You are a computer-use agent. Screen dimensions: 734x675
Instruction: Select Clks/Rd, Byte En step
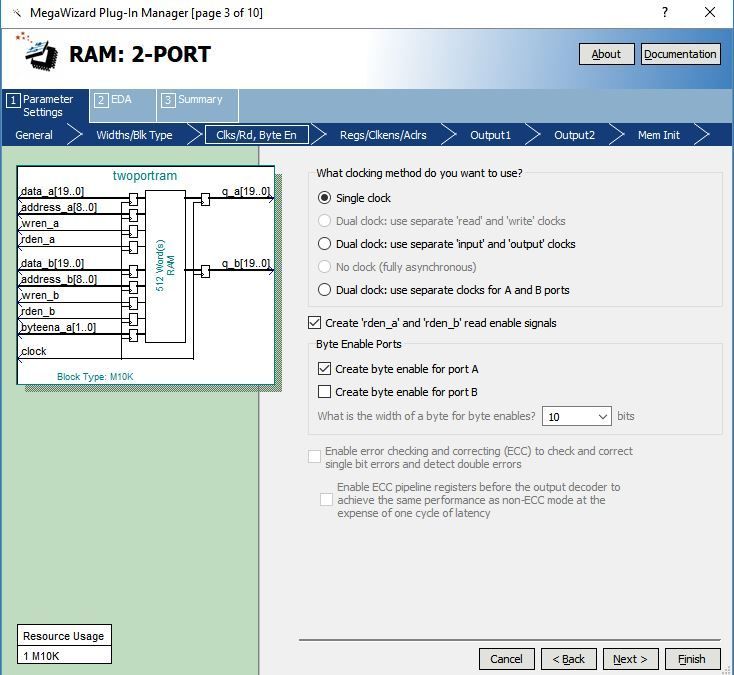click(x=257, y=135)
